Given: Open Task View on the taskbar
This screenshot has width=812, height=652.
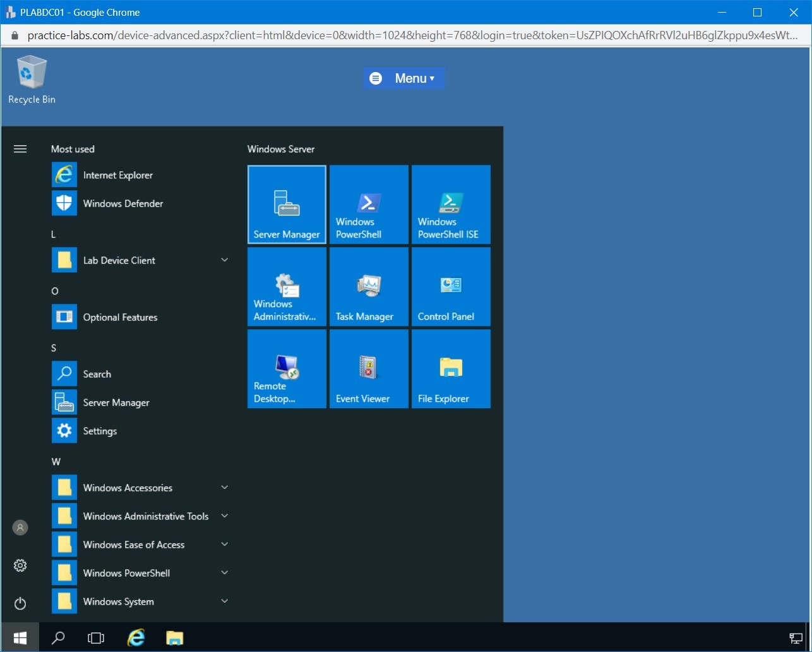Looking at the screenshot, I should click(x=96, y=638).
